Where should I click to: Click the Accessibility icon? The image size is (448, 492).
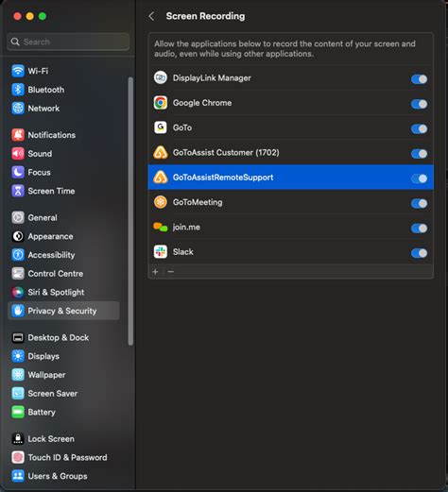(x=18, y=255)
